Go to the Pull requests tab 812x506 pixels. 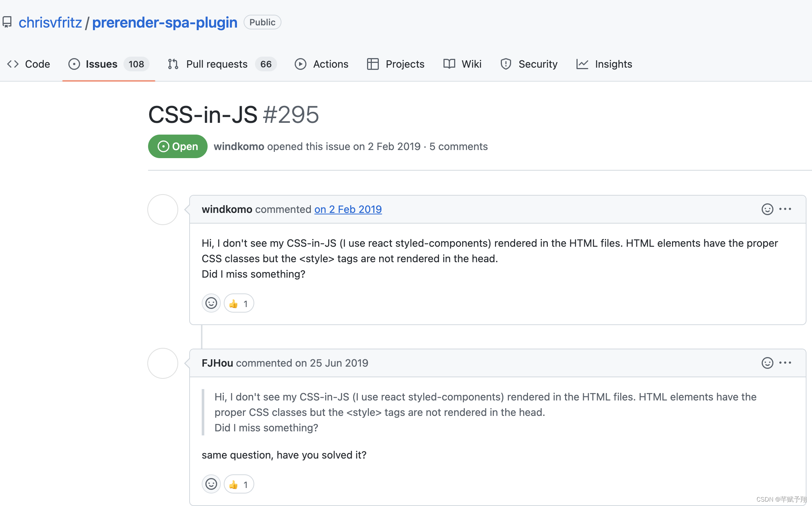[222, 64]
